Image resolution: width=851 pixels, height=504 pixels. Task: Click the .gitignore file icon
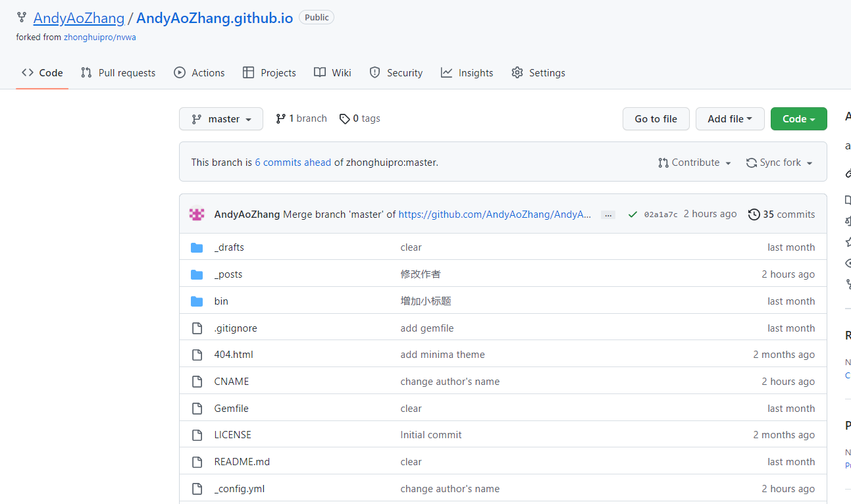[197, 328]
